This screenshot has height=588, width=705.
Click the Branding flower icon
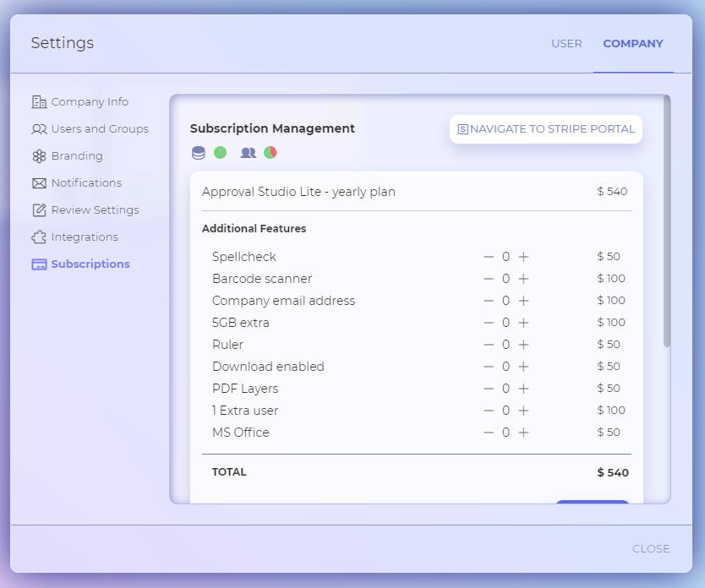coord(39,156)
